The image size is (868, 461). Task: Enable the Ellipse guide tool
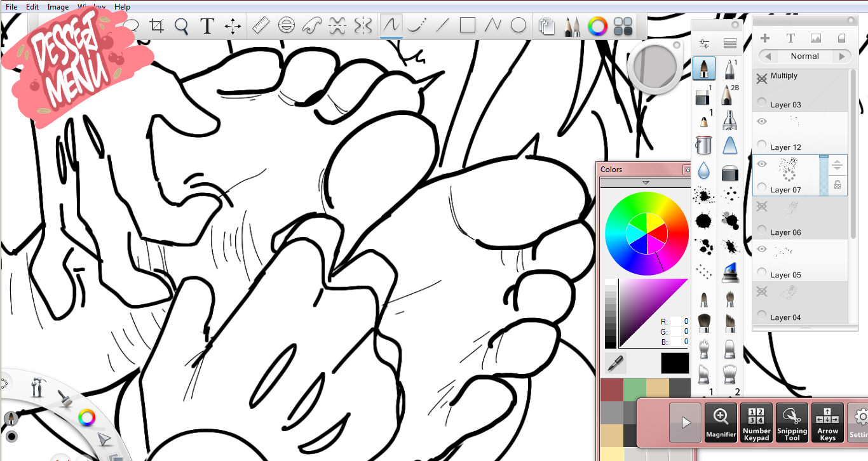287,25
